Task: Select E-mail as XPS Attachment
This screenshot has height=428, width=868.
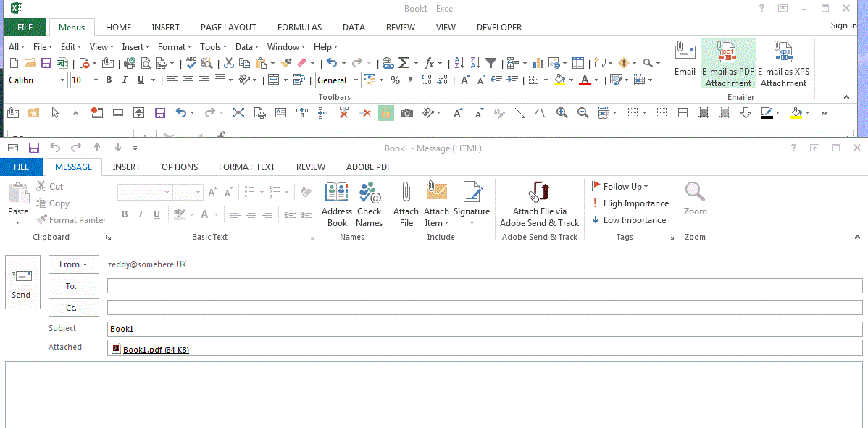Action: pos(783,64)
